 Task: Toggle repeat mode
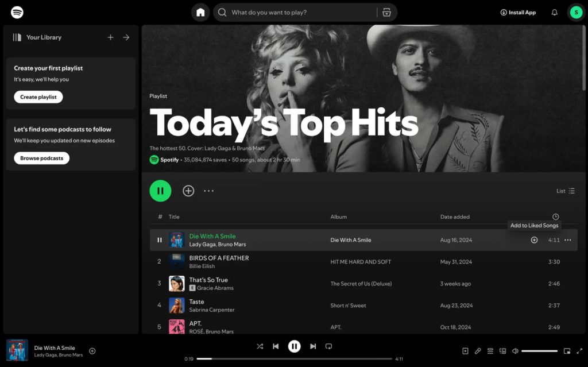(328, 346)
